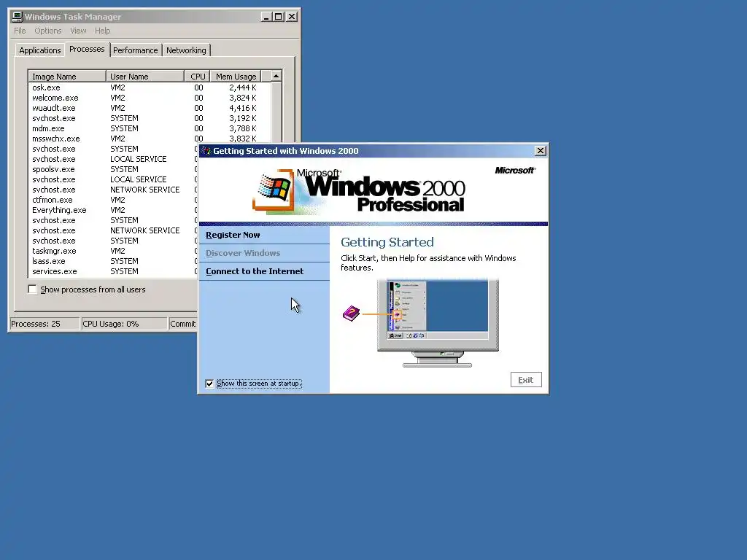Open the Options menu in Task Manager

(x=47, y=31)
